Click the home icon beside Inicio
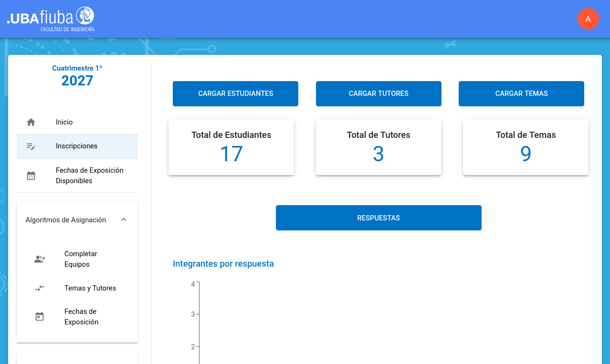 click(x=31, y=122)
